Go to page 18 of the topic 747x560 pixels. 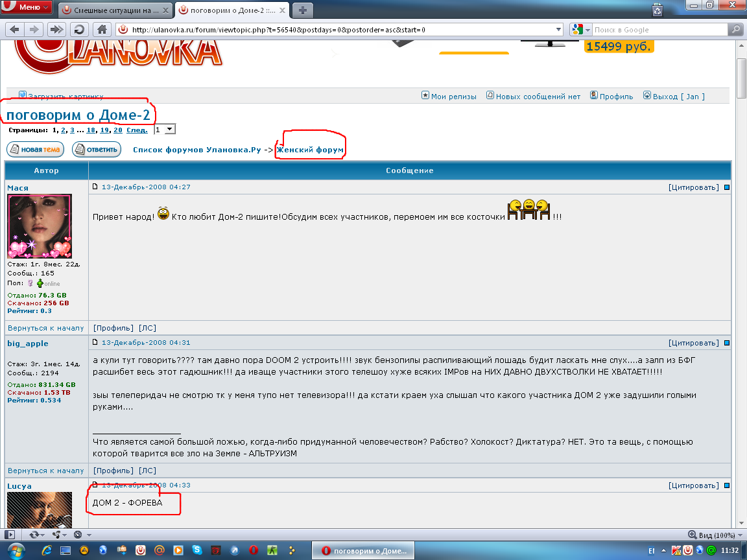(91, 130)
